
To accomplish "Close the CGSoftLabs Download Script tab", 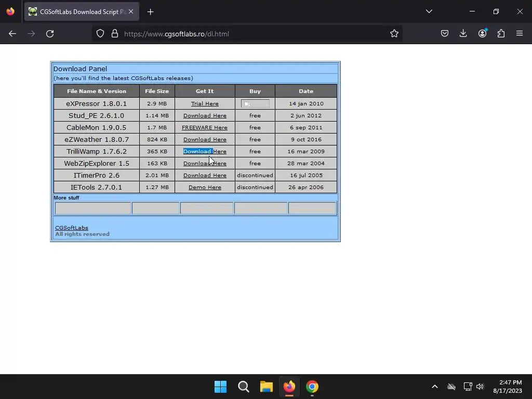I will [131, 11].
